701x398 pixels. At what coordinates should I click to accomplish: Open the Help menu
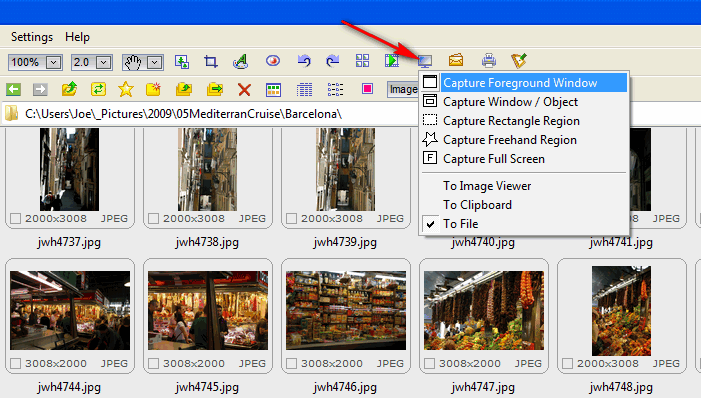click(77, 37)
